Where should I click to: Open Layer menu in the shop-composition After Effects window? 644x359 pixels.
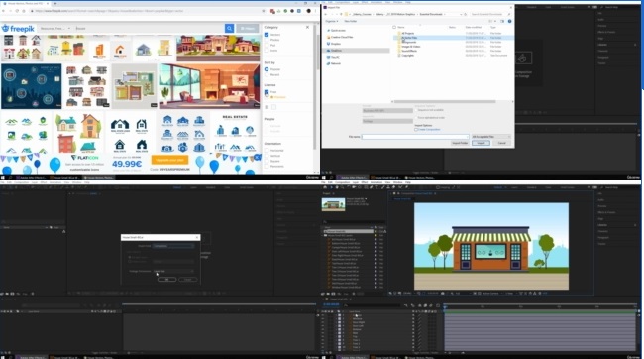(356, 182)
